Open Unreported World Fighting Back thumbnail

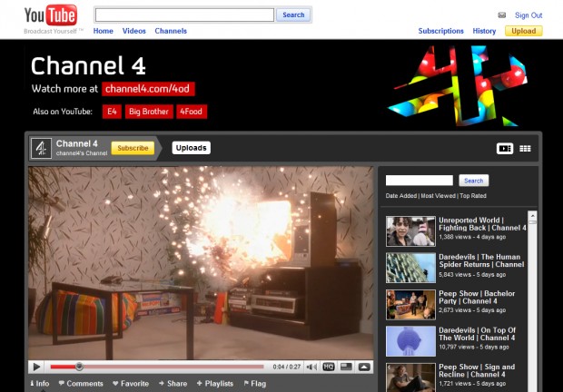(410, 231)
